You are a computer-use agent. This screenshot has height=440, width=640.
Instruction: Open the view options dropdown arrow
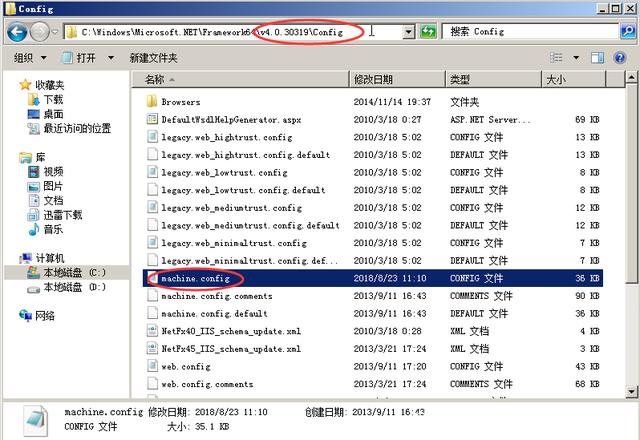(x=576, y=58)
